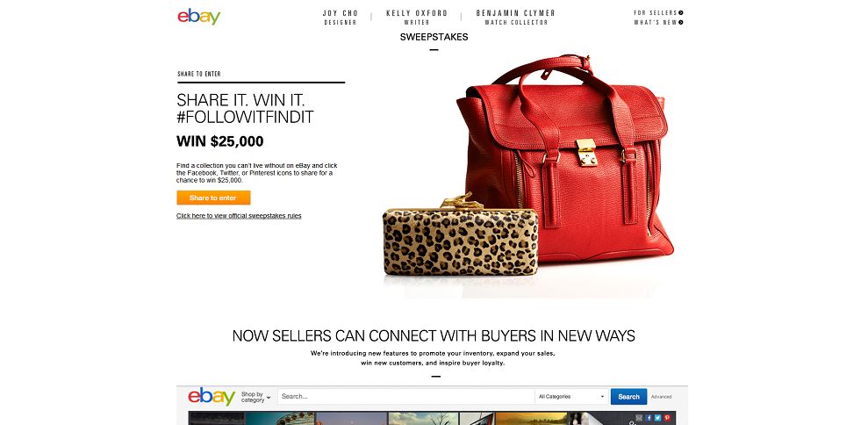Click the arrow icon beside What's New
The image size is (868, 425).
click(681, 22)
